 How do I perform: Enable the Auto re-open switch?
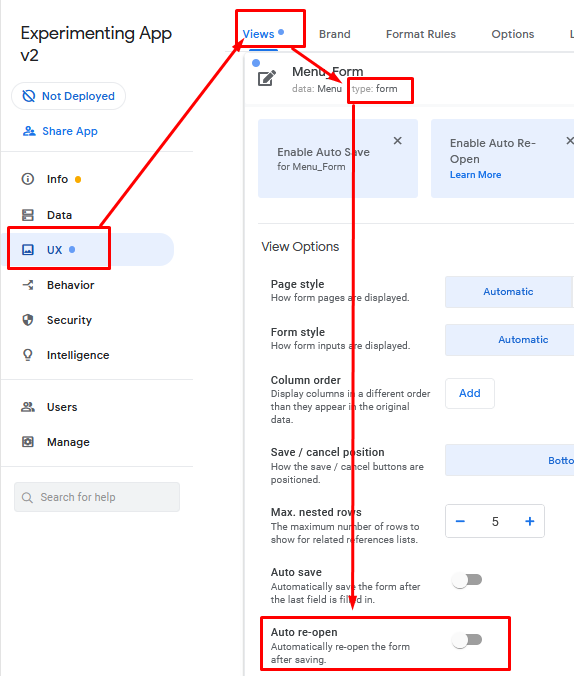click(x=467, y=640)
